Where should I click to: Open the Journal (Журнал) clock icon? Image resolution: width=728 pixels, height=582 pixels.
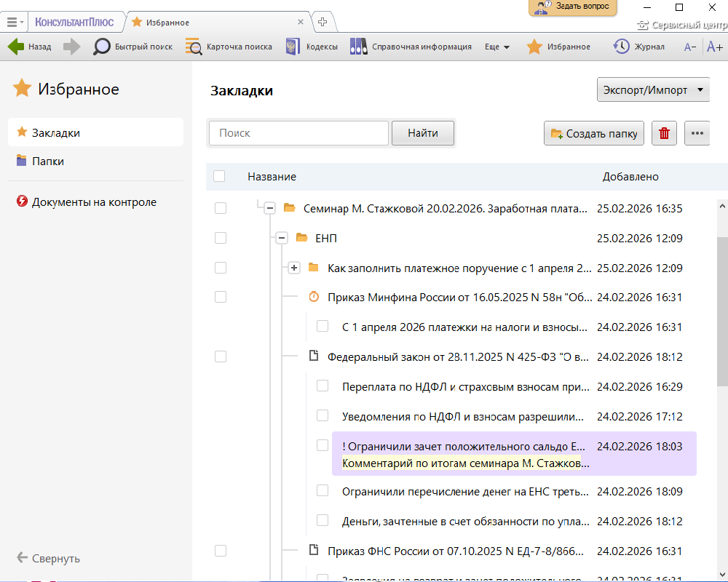621,47
